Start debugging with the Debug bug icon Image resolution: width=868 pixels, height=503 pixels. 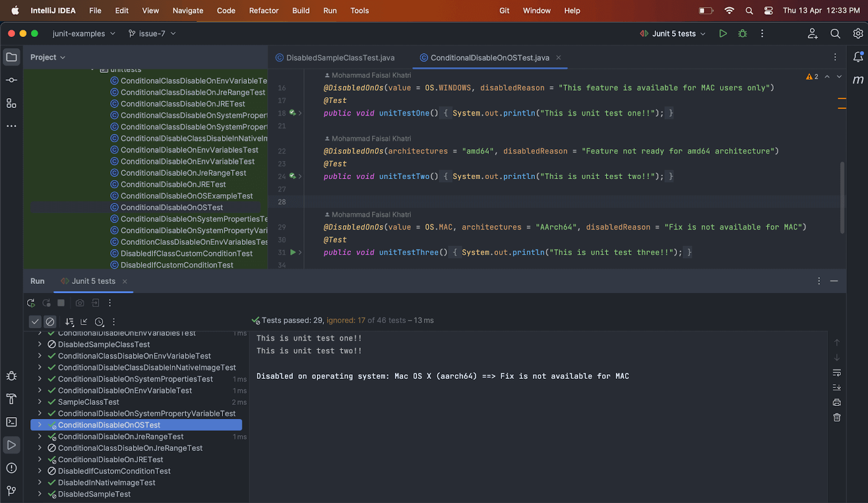click(743, 34)
